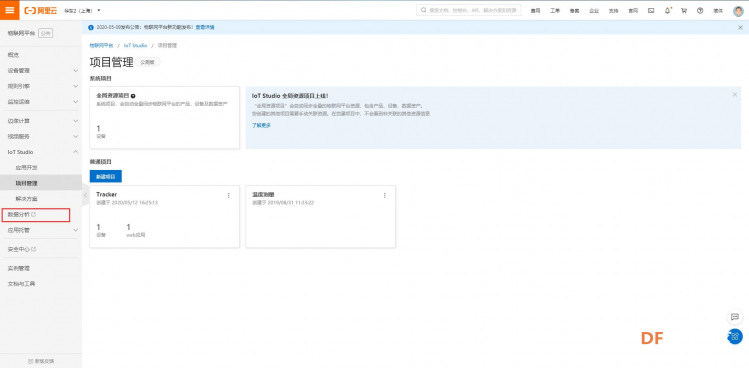Focus the top search box
Viewport: 749px width, 368px height.
point(469,10)
